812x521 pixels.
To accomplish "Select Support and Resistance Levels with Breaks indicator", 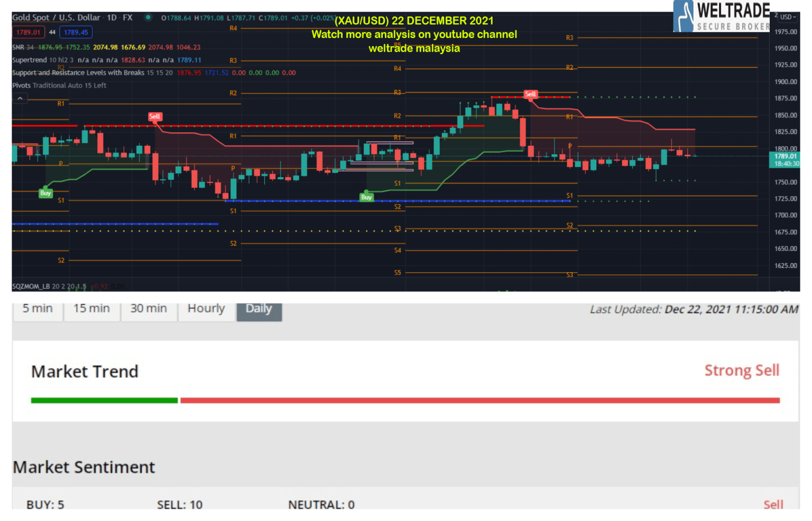I will pos(154,72).
